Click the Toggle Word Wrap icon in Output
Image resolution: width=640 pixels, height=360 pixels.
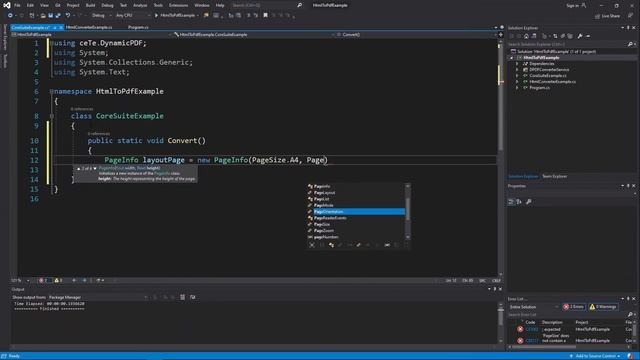(x=193, y=297)
